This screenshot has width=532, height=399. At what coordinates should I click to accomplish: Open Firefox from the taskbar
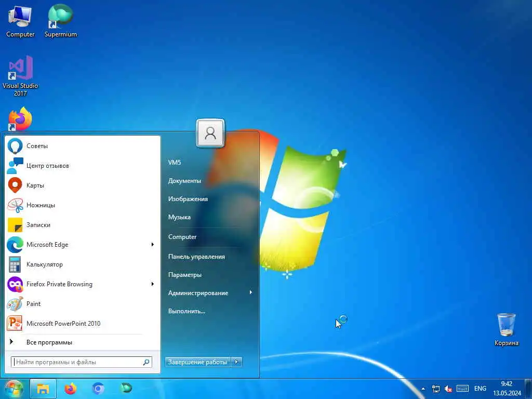tap(71, 389)
